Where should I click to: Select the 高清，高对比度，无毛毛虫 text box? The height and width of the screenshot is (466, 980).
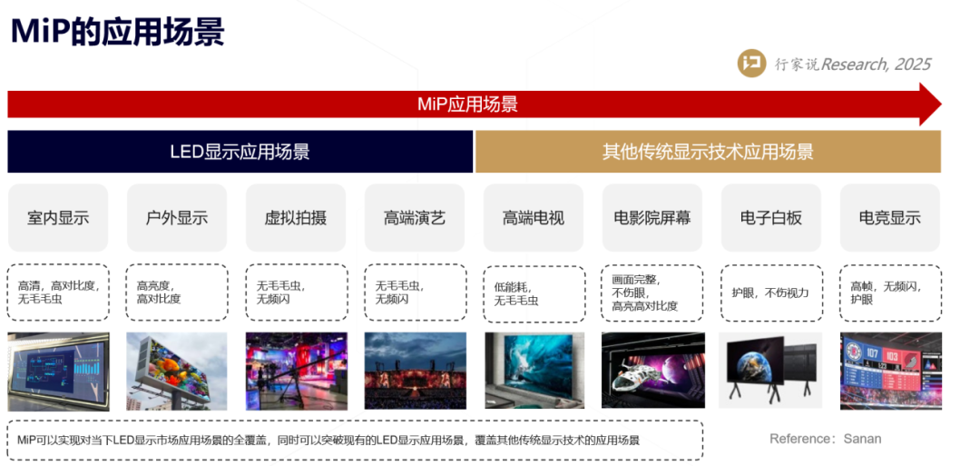coord(58,292)
